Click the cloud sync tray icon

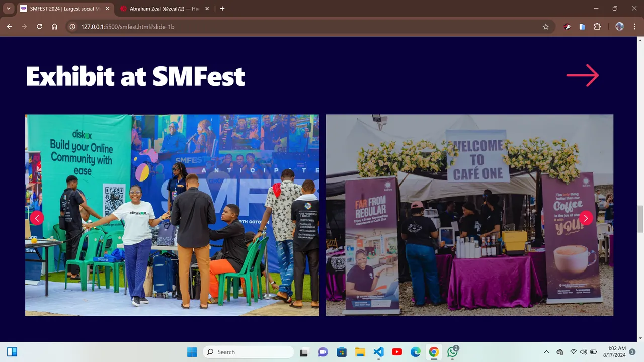tap(560, 352)
